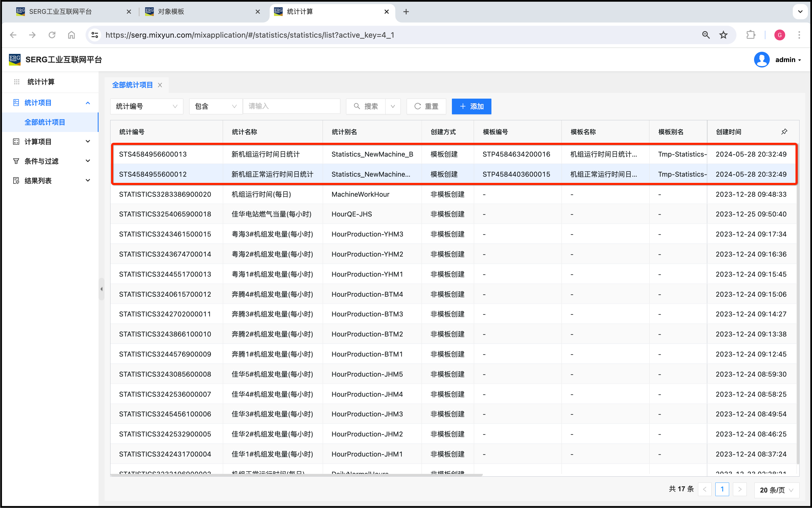
Task: Select 全部统计项目 in the sidebar
Action: pos(45,122)
